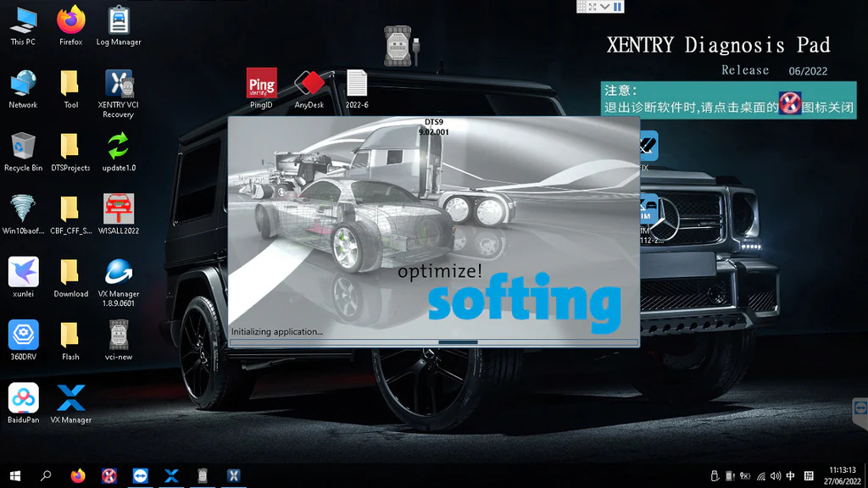Open the volume speaker tray icon
The image size is (868, 488).
[776, 476]
